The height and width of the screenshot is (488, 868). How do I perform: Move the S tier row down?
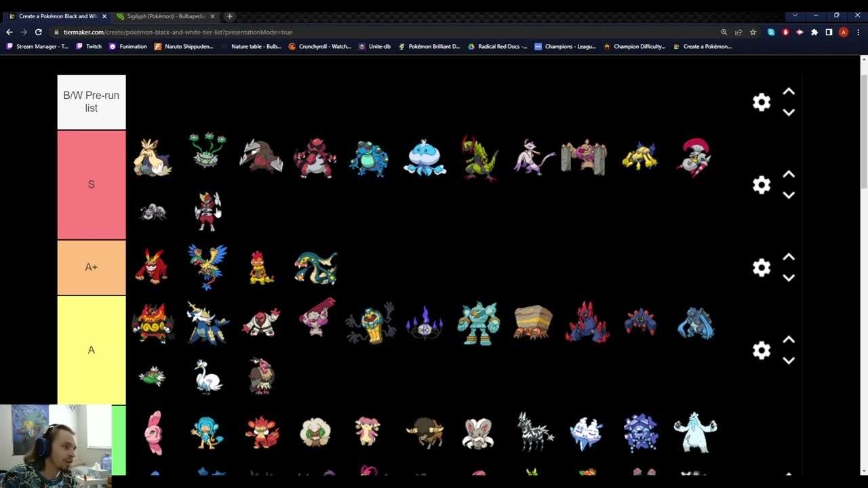(x=789, y=195)
